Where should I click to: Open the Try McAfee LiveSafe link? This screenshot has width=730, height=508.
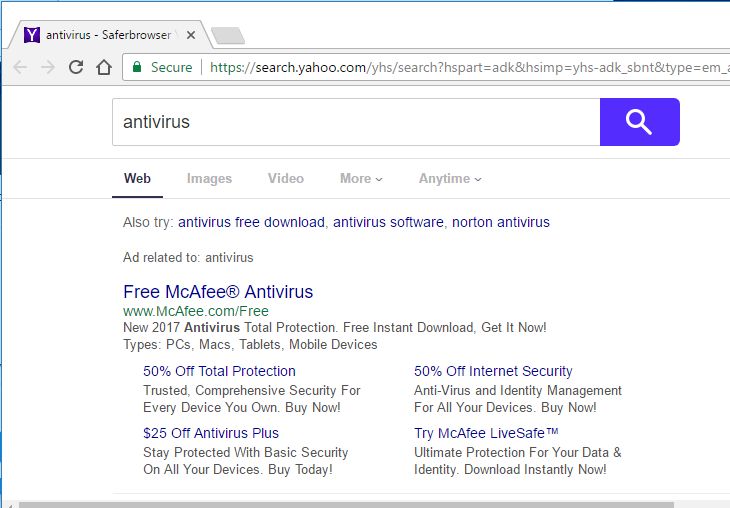[x=486, y=433]
